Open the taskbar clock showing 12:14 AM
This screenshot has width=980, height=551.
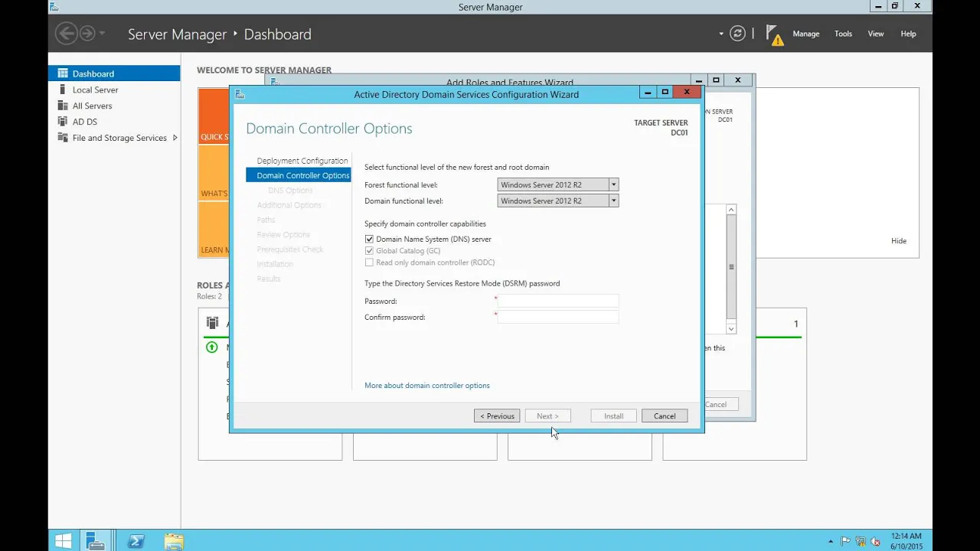pyautogui.click(x=906, y=541)
